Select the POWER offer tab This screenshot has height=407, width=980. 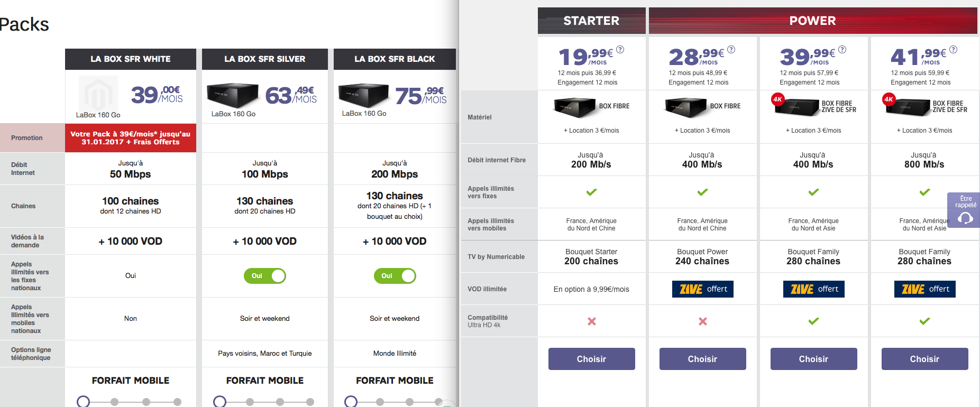pos(813,21)
